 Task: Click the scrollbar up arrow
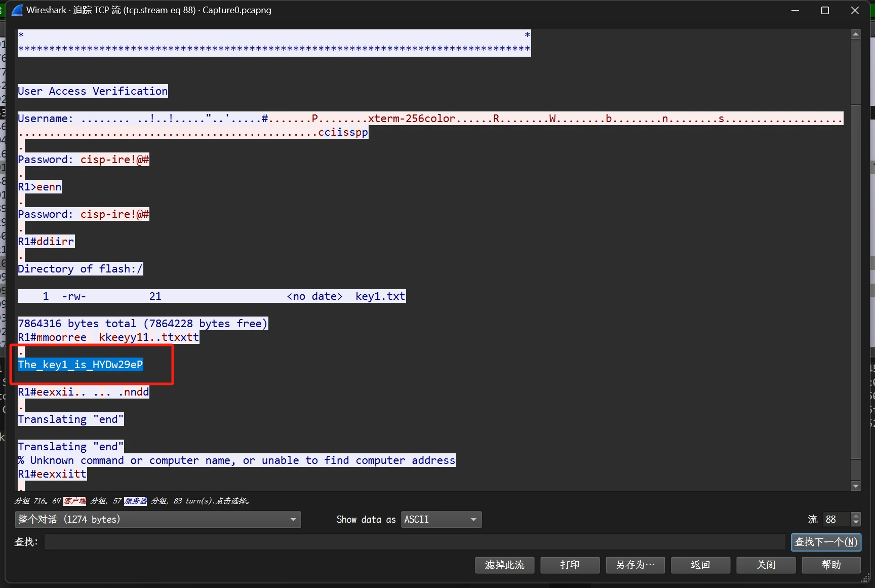pos(856,34)
